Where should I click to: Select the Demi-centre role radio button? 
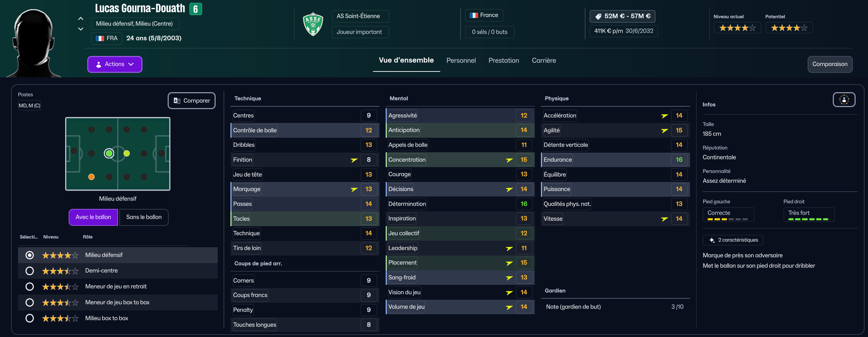tap(30, 271)
